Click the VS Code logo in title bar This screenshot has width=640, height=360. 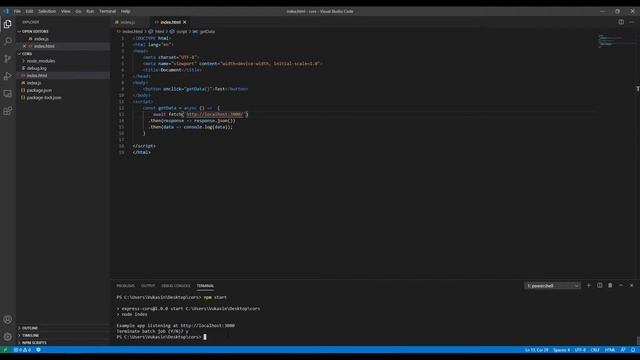6,11
